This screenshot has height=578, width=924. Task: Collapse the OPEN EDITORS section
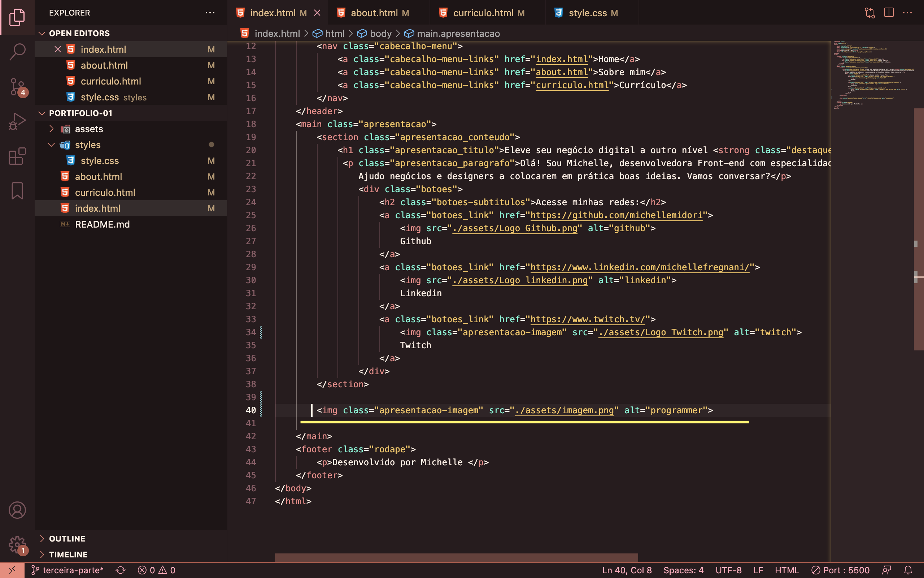pos(131,33)
